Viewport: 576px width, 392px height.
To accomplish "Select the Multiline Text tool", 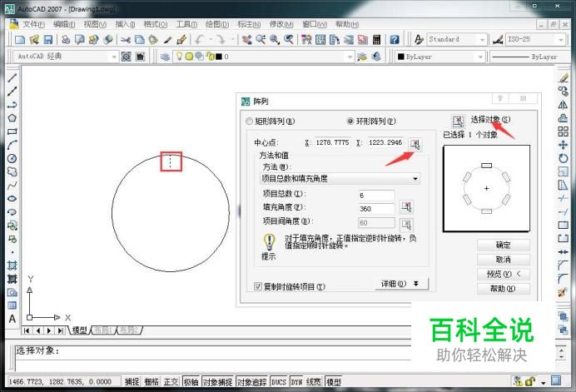I will click(12, 319).
